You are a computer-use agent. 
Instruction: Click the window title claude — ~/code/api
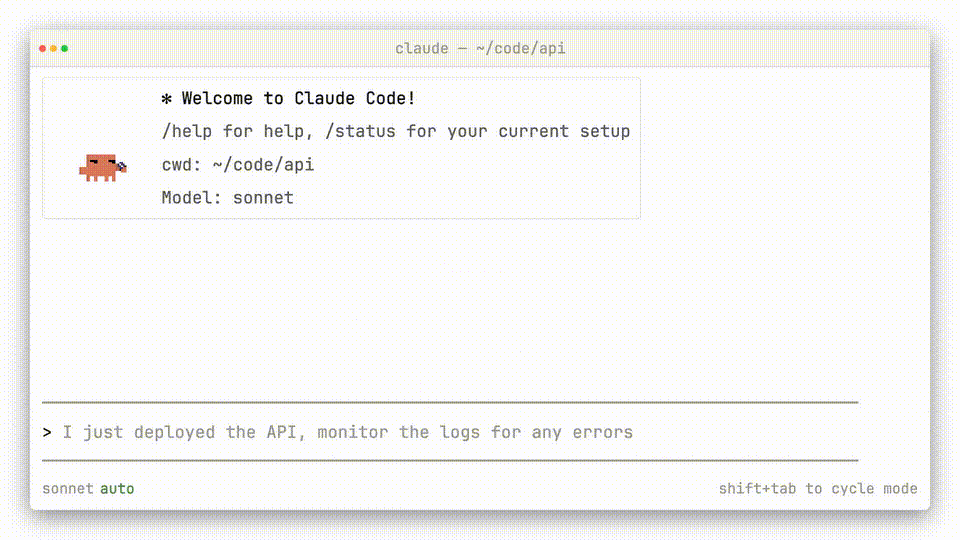tap(480, 48)
